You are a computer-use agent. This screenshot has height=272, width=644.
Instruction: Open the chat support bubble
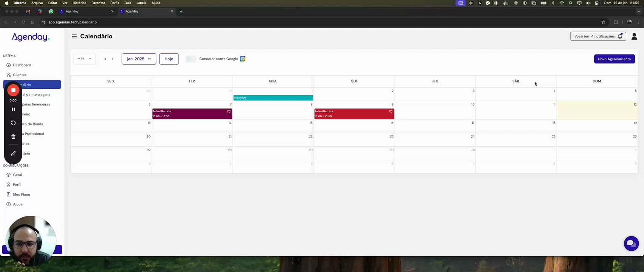[631, 244]
